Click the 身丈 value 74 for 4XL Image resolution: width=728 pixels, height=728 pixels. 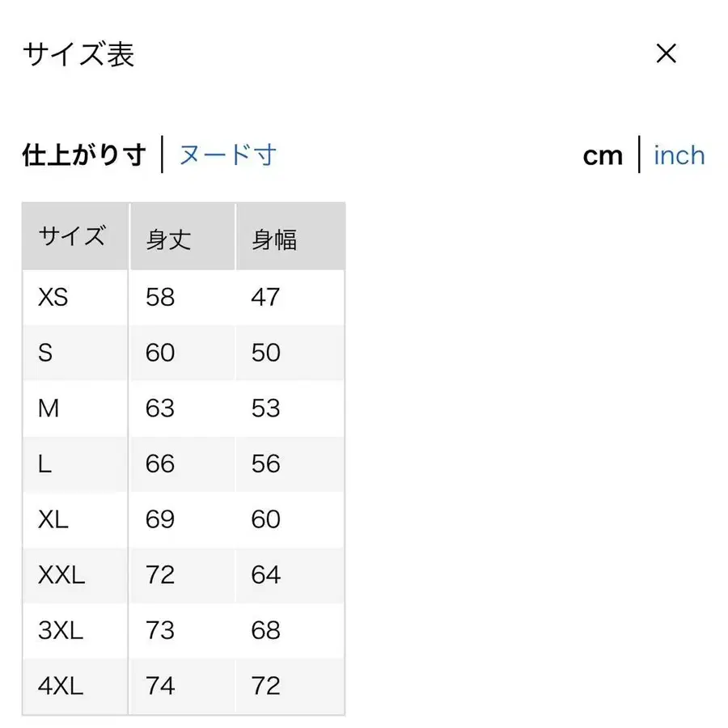click(159, 685)
